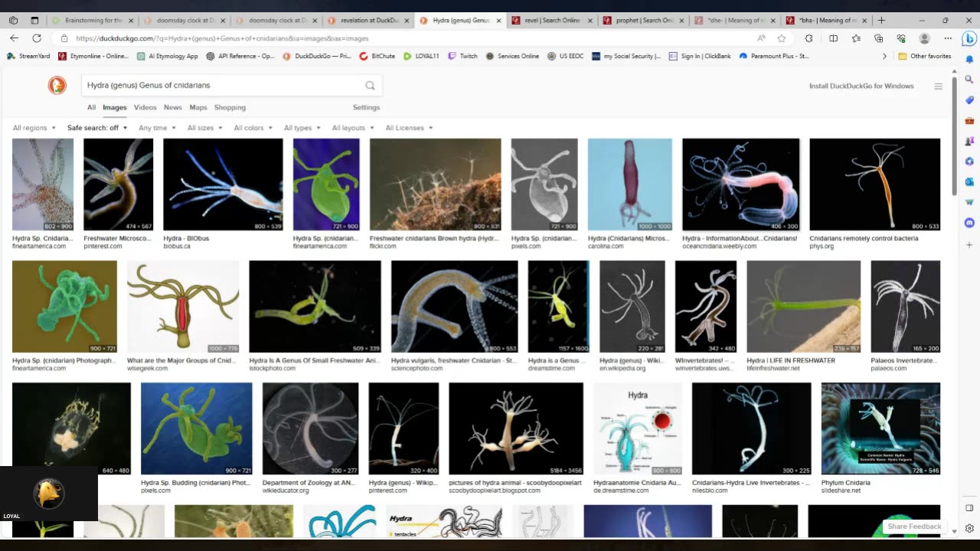
Task: Open the sidebar shopping tag icon
Action: [969, 100]
